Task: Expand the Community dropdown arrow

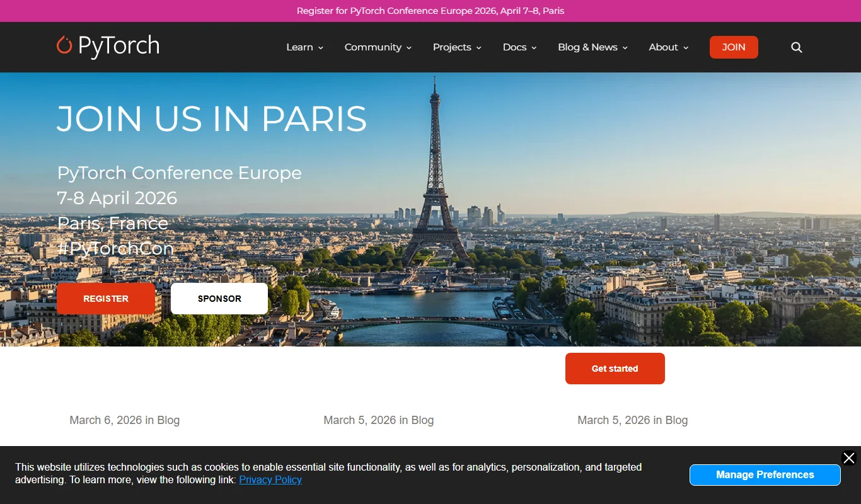Action: [x=409, y=48]
